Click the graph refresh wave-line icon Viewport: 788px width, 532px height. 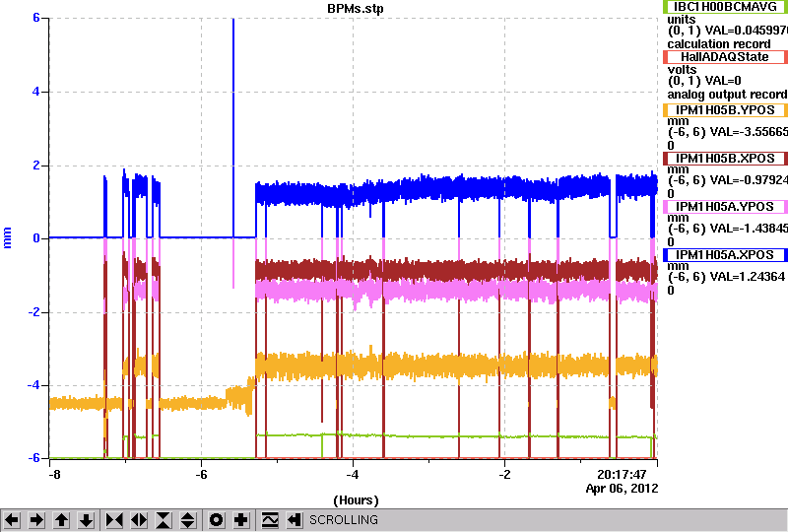pos(270,520)
